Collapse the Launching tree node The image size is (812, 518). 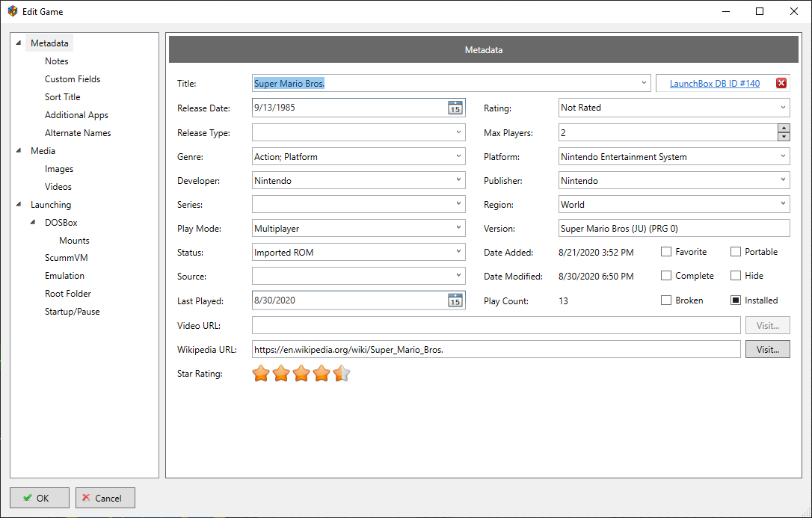tap(19, 204)
